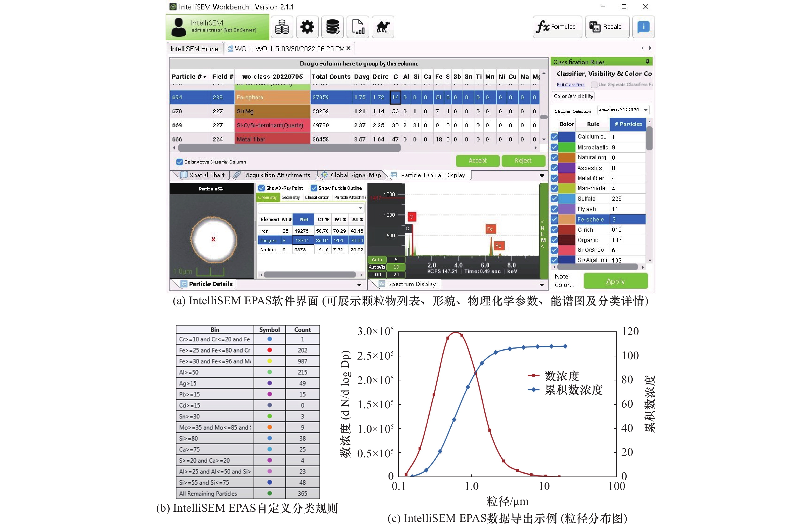
Task: Click the database server toolbar icon
Action: click(332, 27)
